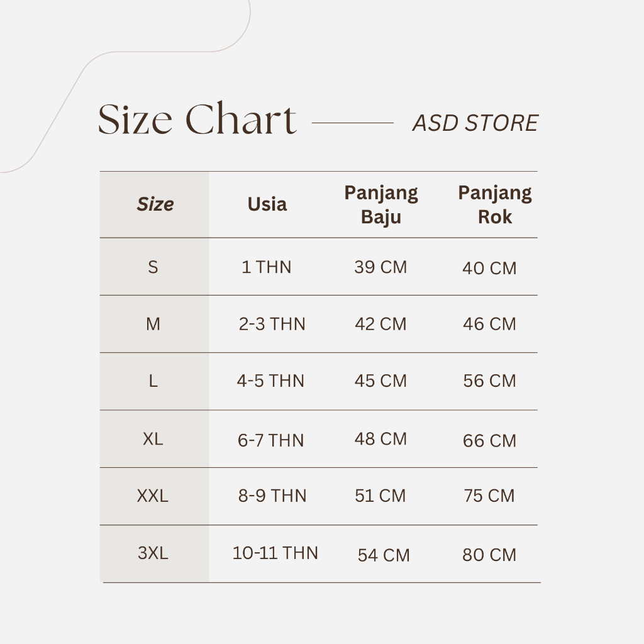The width and height of the screenshot is (644, 644).
Task: Select the 75 CM skirt length
Action: [489, 496]
